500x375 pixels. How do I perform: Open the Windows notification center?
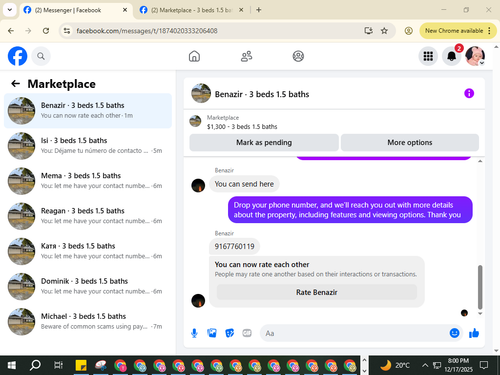(x=484, y=365)
